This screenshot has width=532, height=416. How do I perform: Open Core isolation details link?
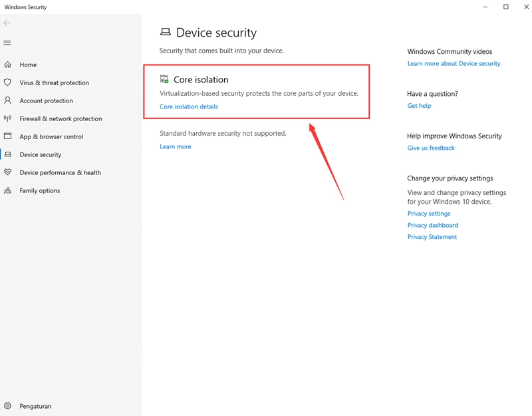[189, 106]
